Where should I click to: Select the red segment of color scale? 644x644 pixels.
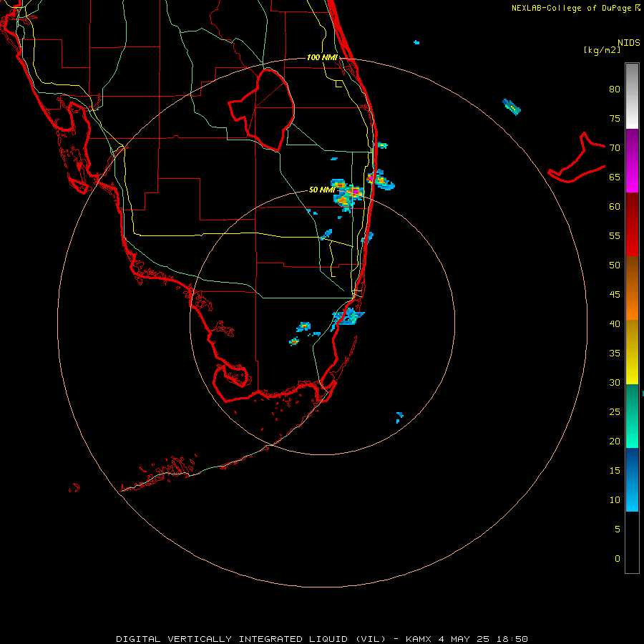point(632,224)
